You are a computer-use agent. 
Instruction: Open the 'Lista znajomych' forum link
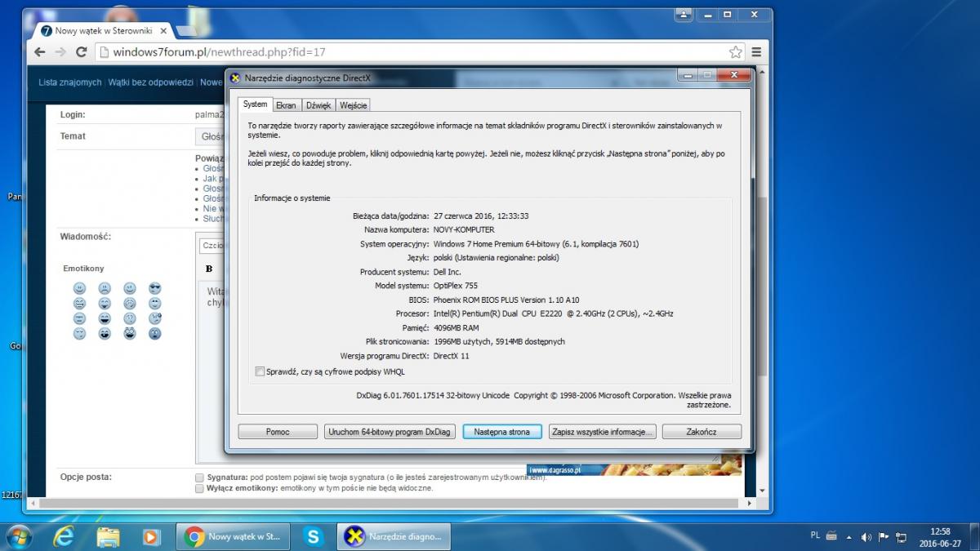tap(70, 82)
